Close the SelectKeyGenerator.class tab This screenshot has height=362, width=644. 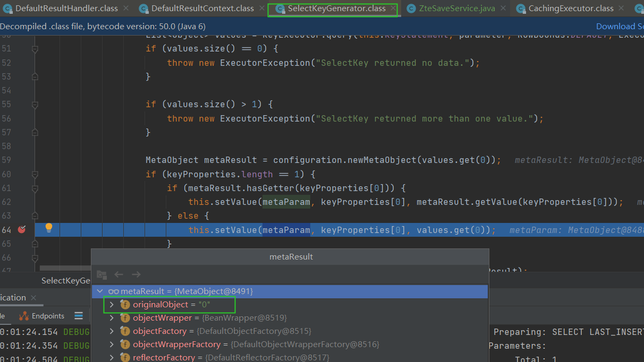pyautogui.click(x=393, y=8)
